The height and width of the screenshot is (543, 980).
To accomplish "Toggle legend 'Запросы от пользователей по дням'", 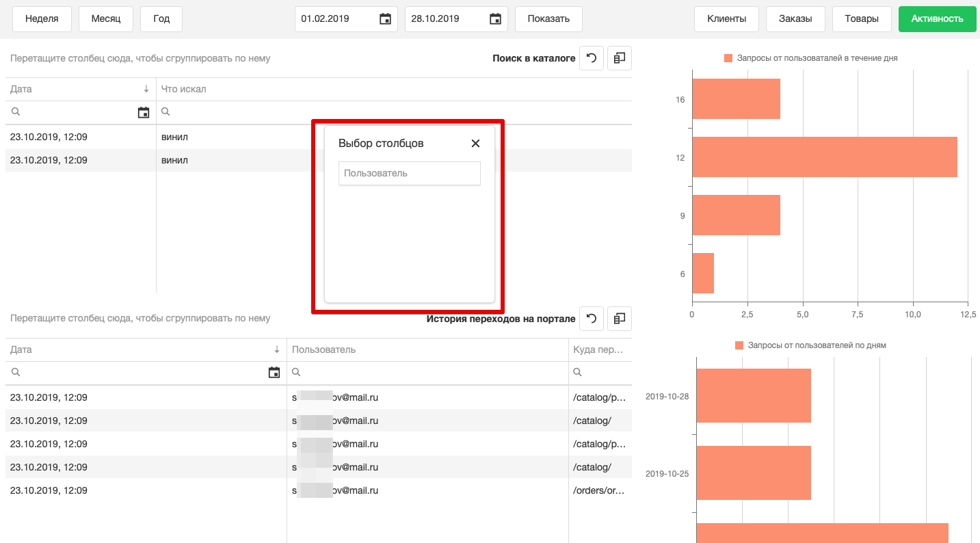I will [x=810, y=345].
